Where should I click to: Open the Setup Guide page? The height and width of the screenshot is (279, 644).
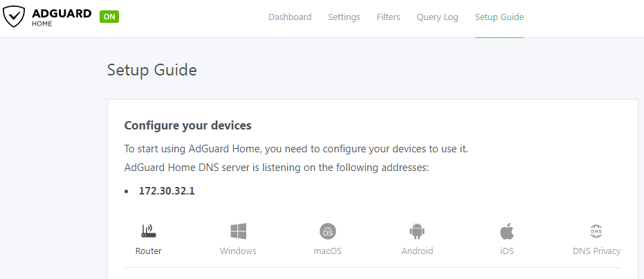(x=499, y=17)
